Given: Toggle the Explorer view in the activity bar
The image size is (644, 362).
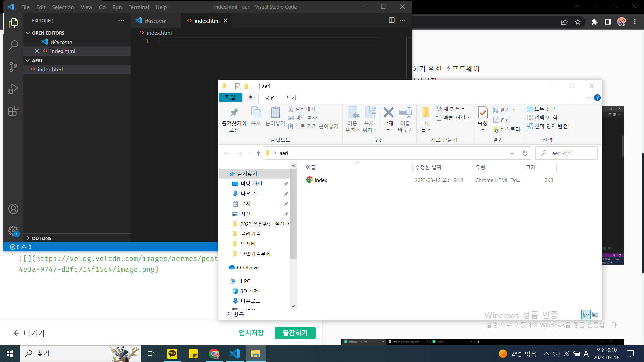Looking at the screenshot, I should coord(13,23).
